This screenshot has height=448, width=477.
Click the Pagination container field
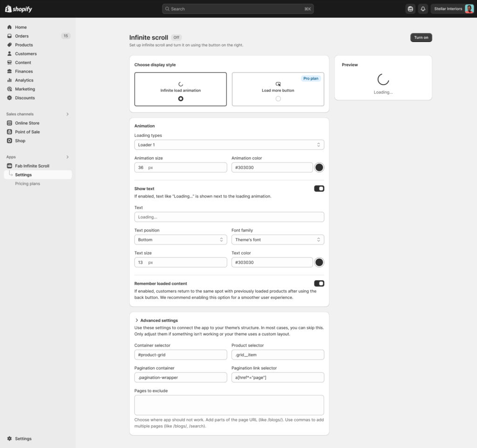[x=181, y=377]
